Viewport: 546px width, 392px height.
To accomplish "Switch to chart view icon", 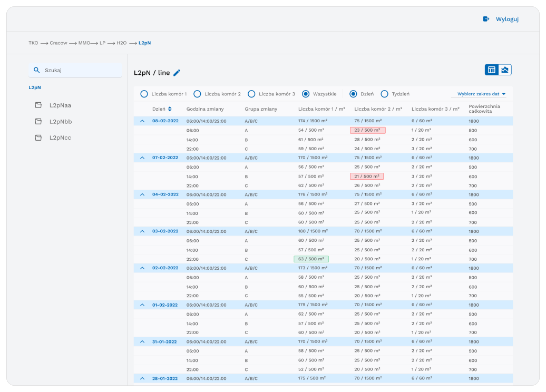I will (x=505, y=70).
